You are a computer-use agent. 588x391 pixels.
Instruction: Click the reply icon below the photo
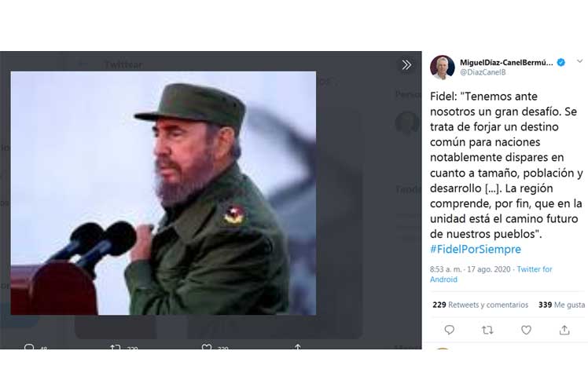click(x=29, y=347)
